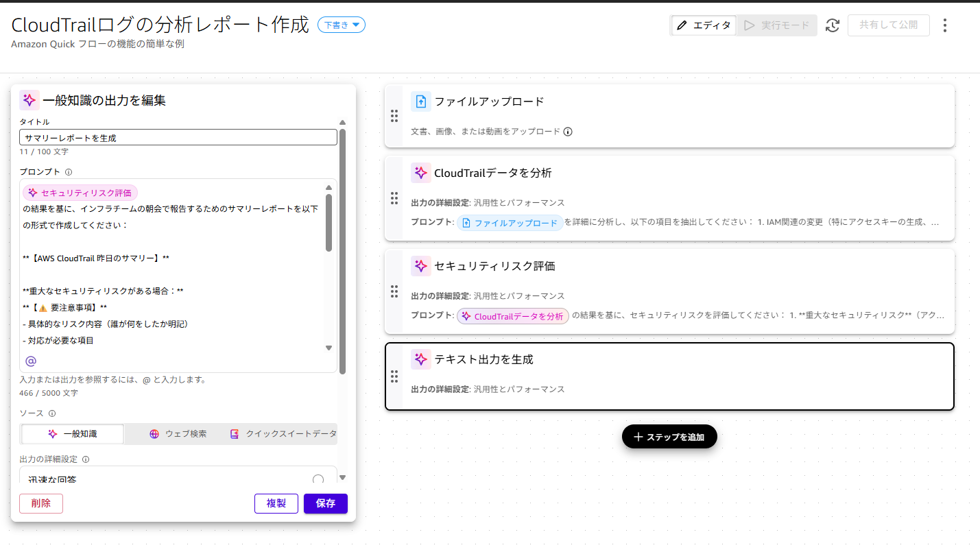Image resolution: width=980 pixels, height=554 pixels.
Task: Click info icon next to プロンプト label
Action: coord(69,172)
